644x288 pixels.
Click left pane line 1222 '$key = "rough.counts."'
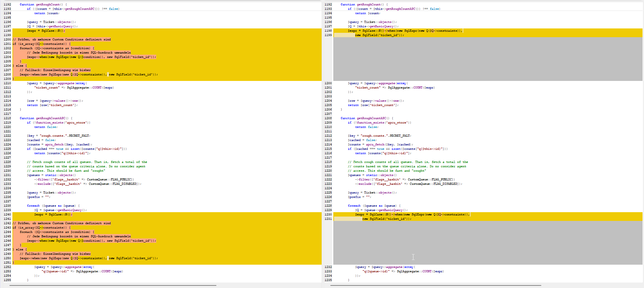tap(59, 136)
